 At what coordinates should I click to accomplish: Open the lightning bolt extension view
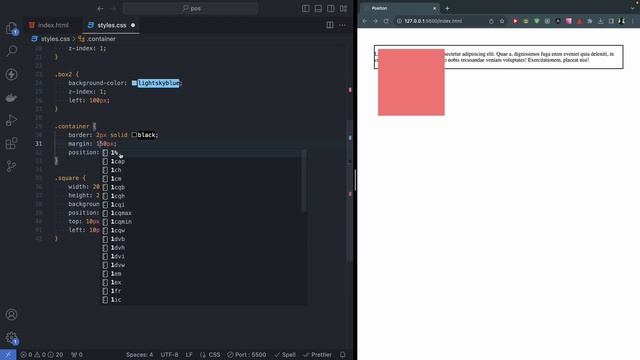[11, 74]
